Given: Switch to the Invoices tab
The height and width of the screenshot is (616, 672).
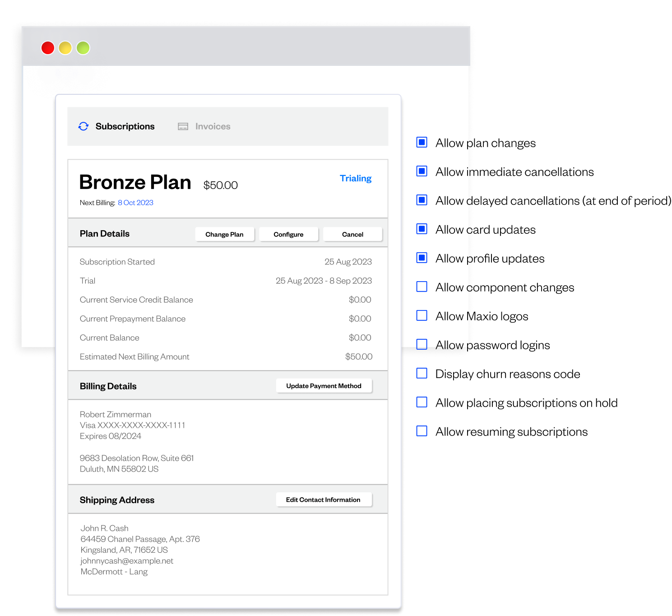Looking at the screenshot, I should coord(213,126).
